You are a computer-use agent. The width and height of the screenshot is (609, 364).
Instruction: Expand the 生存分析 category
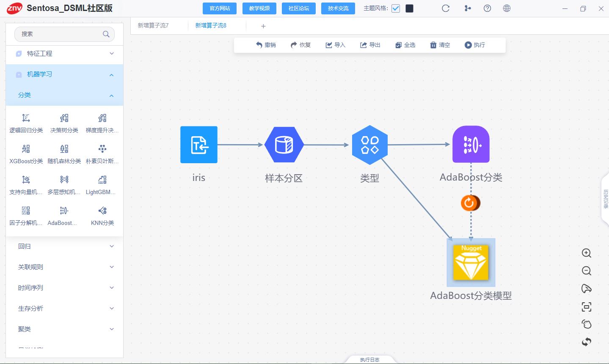pos(65,308)
